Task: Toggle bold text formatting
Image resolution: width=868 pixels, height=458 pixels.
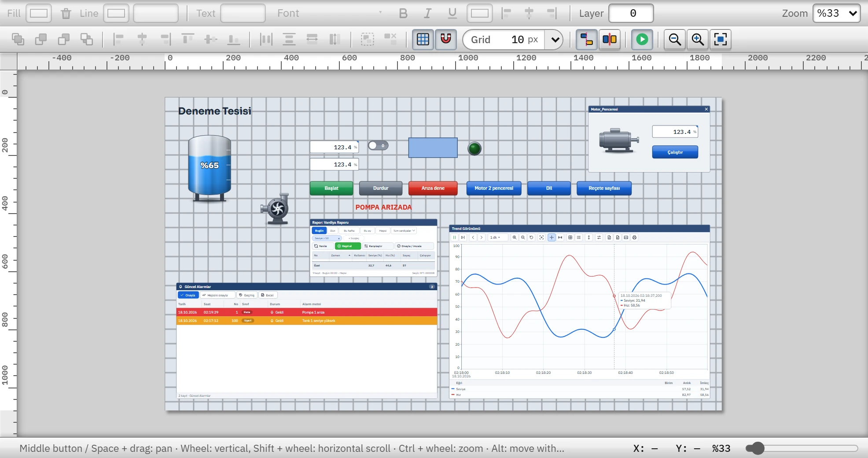Action: coord(403,13)
